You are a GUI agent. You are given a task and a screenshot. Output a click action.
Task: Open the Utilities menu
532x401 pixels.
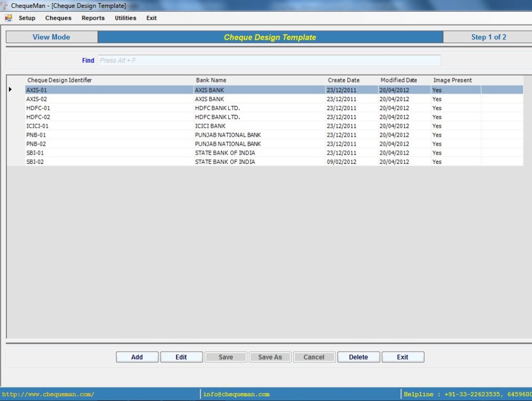pyautogui.click(x=126, y=18)
